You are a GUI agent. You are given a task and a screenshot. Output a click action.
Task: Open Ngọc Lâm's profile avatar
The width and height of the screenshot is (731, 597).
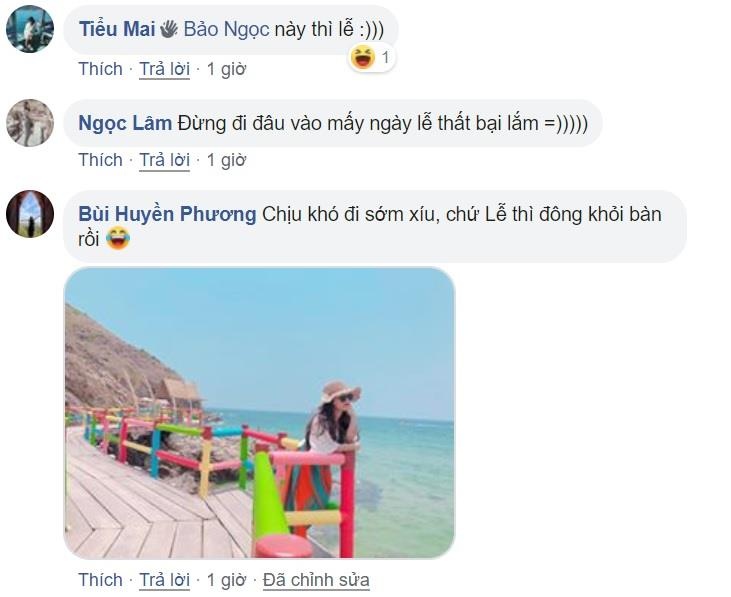30,123
